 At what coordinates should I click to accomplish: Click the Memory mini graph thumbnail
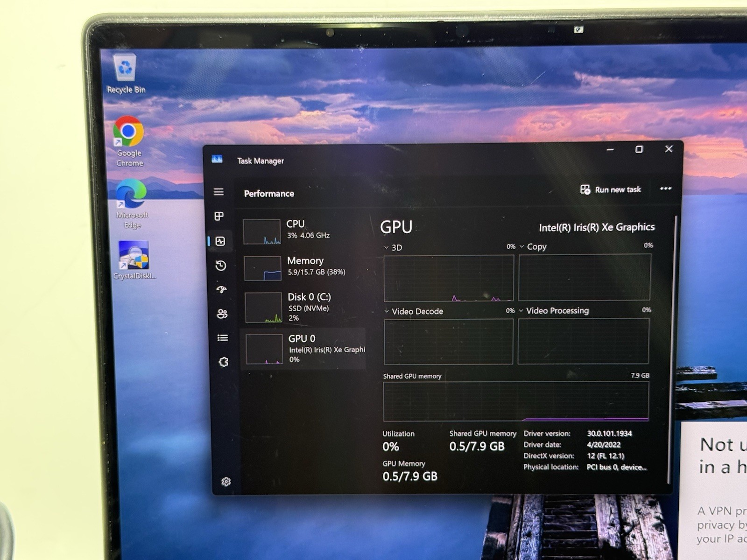click(x=262, y=268)
